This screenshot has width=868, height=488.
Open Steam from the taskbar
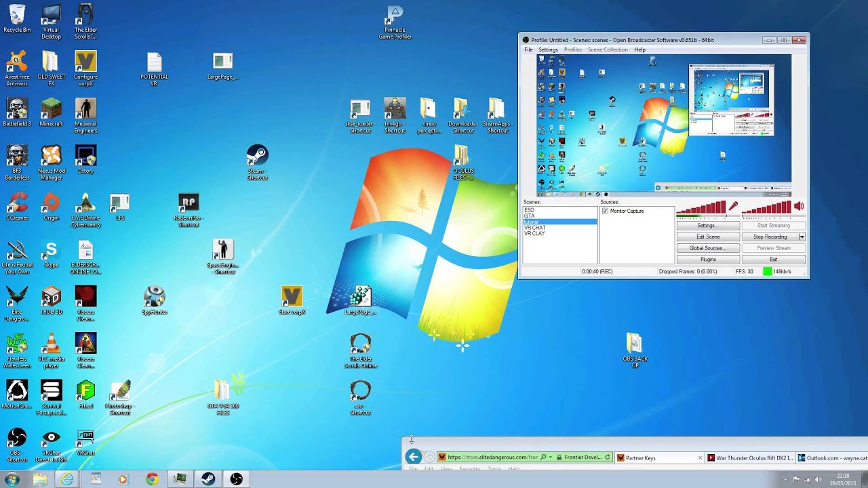pyautogui.click(x=208, y=479)
